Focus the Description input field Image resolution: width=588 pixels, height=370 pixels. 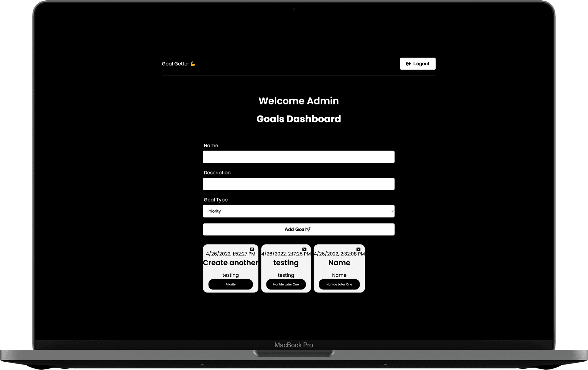tap(298, 184)
